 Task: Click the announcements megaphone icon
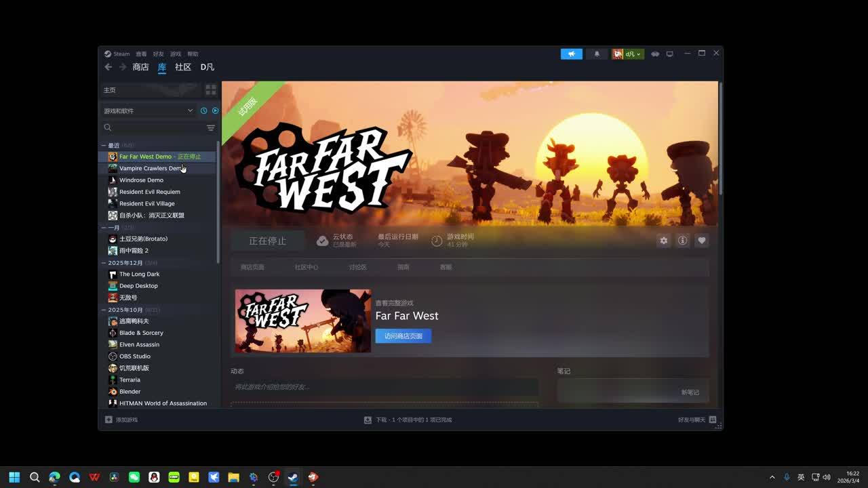(x=571, y=54)
